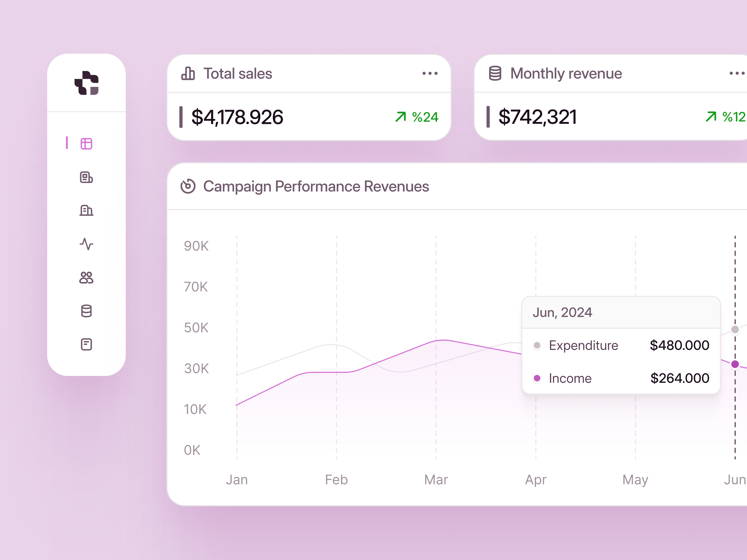Click the Mar x-axis label
This screenshot has height=560, width=747.
click(x=436, y=480)
